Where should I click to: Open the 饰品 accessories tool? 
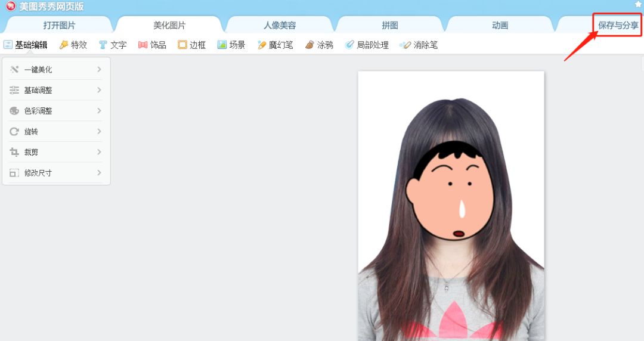coord(152,45)
